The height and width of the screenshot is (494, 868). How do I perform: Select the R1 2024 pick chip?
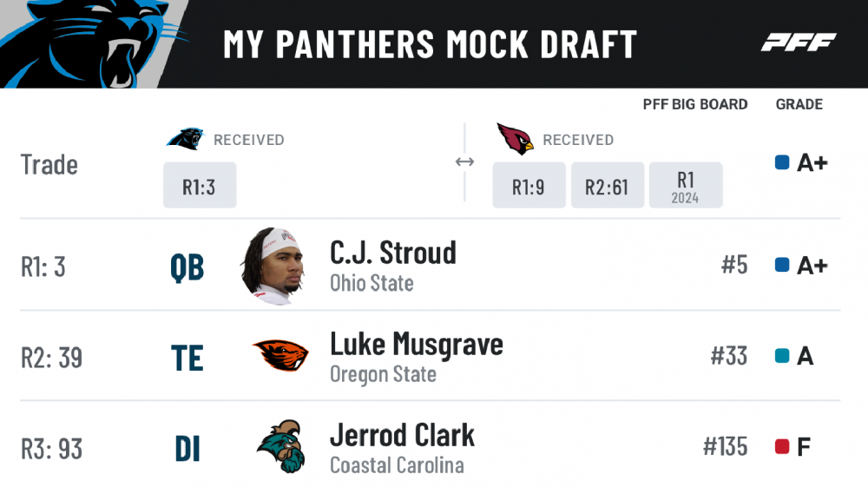685,186
